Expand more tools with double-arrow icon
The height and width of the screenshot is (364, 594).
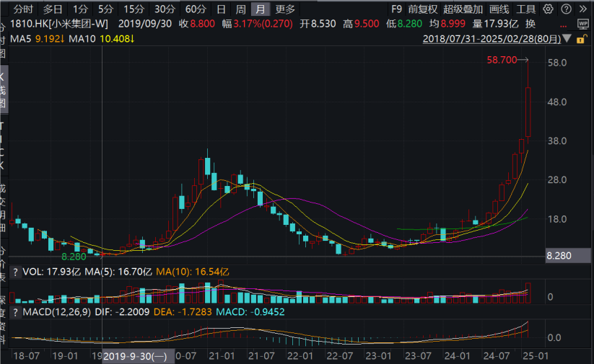point(583,9)
